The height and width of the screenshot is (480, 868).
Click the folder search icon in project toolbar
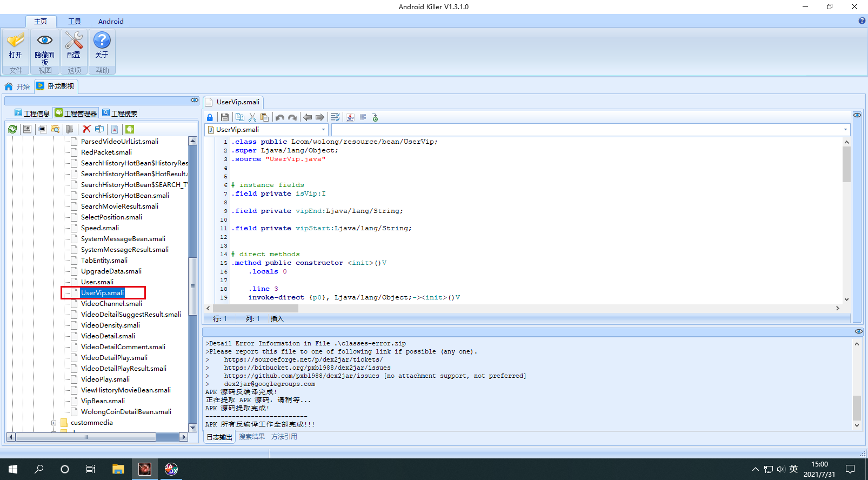click(55, 129)
